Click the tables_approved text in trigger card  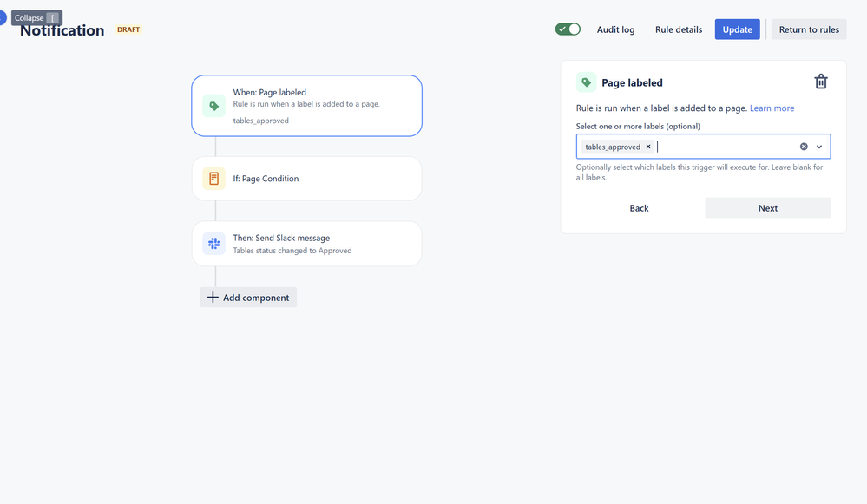(x=260, y=121)
